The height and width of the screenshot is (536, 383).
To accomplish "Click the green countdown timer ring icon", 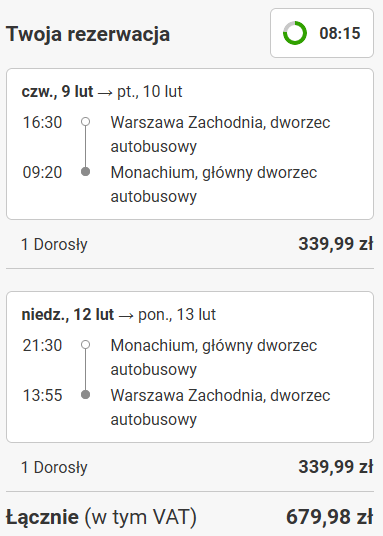I will [x=295, y=33].
